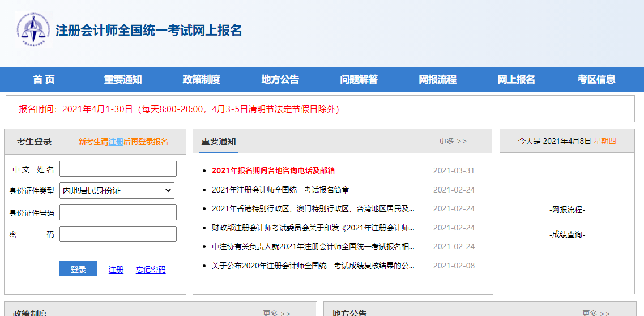Open 考区信息 navigation item

click(596, 80)
